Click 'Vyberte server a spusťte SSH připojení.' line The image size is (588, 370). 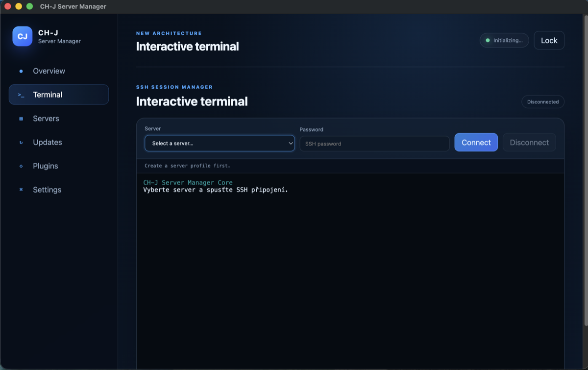click(x=216, y=190)
